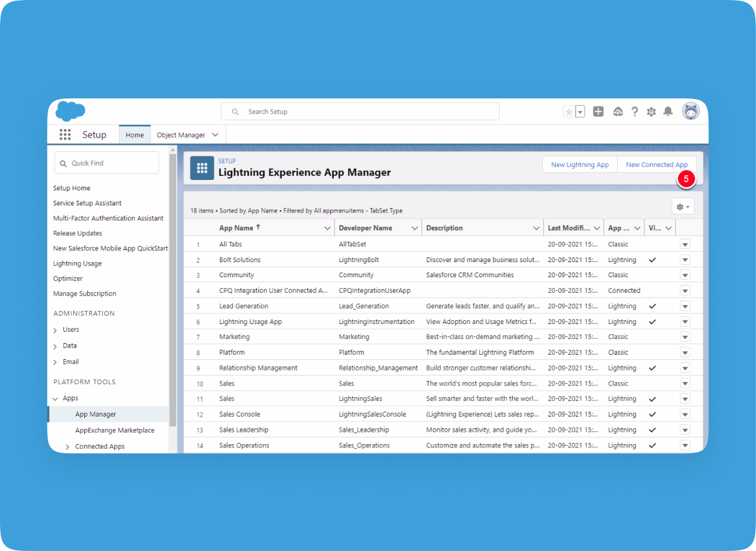
Task: Click the global actions plus icon
Action: tap(598, 112)
